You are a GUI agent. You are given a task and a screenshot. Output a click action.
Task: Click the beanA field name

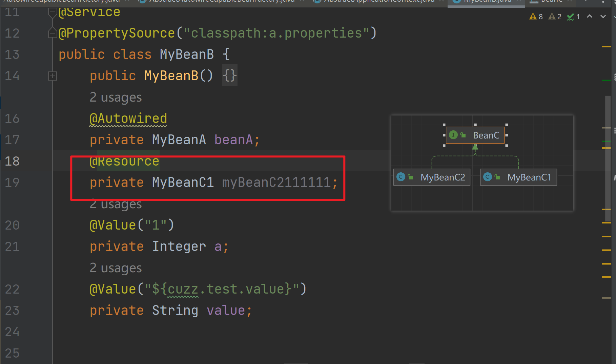233,140
